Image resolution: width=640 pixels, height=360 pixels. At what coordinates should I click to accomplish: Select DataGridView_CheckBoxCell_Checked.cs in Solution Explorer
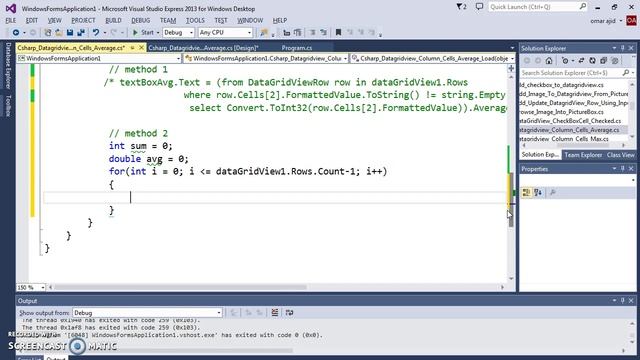click(x=571, y=121)
